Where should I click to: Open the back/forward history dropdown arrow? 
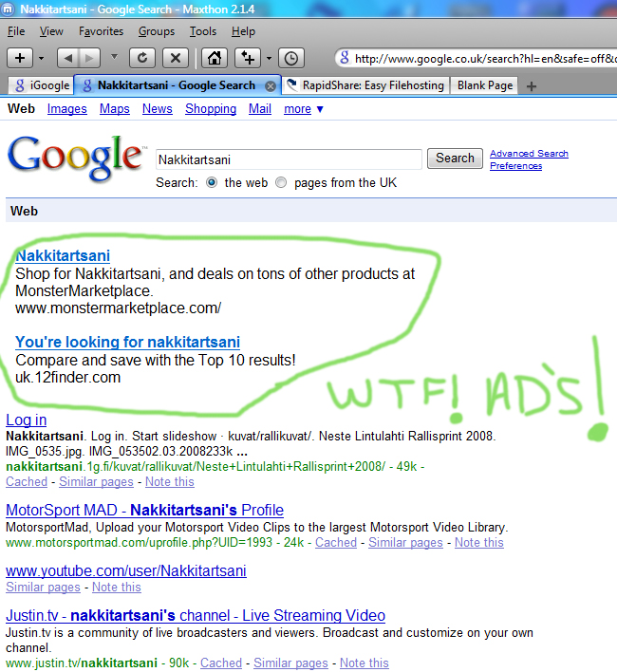(x=114, y=57)
